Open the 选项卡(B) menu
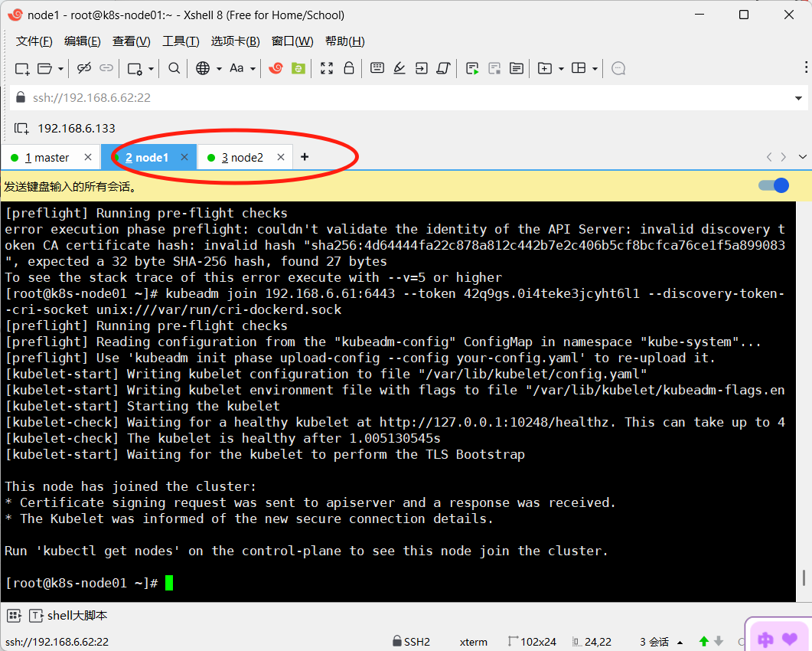The width and height of the screenshot is (812, 651). (x=235, y=41)
